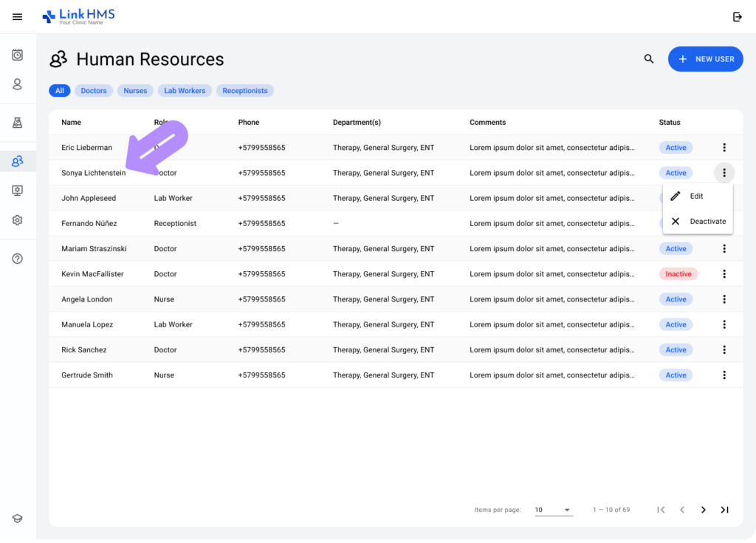
Task: Click the Department(s) column header
Action: pyautogui.click(x=357, y=123)
